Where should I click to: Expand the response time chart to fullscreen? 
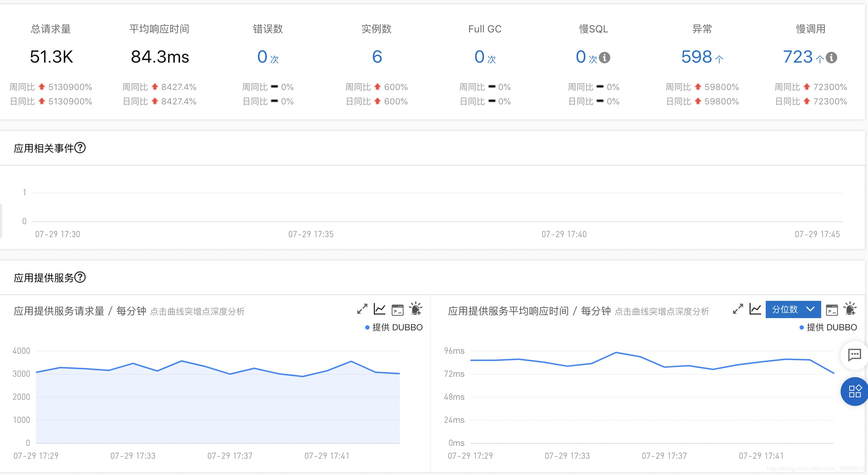pos(738,309)
